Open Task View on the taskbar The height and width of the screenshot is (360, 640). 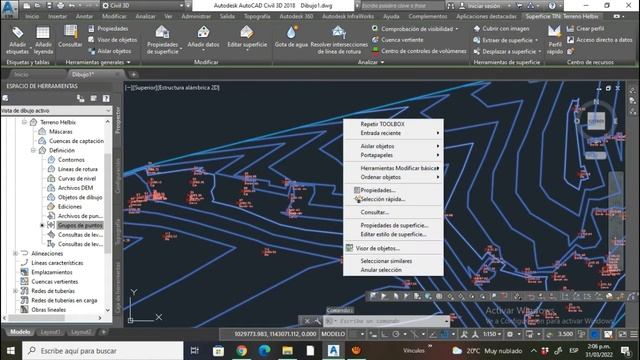pyautogui.click(x=195, y=351)
